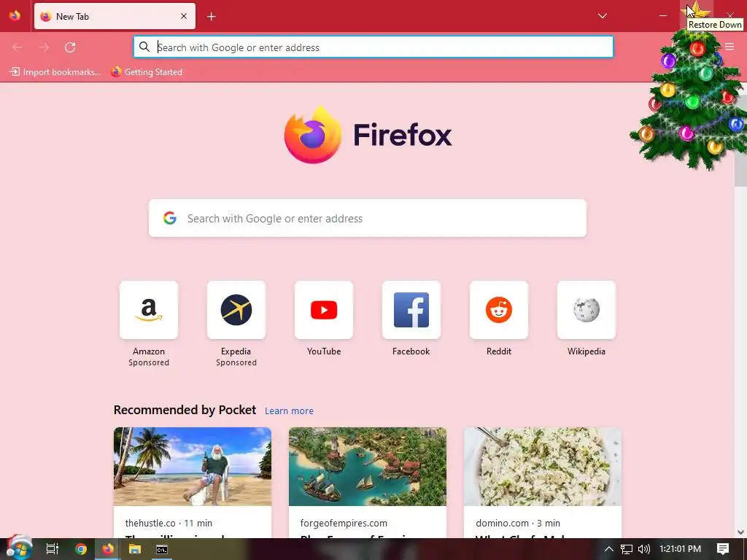The height and width of the screenshot is (560, 747).
Task: Close the New Tab tab
Action: 184,16
